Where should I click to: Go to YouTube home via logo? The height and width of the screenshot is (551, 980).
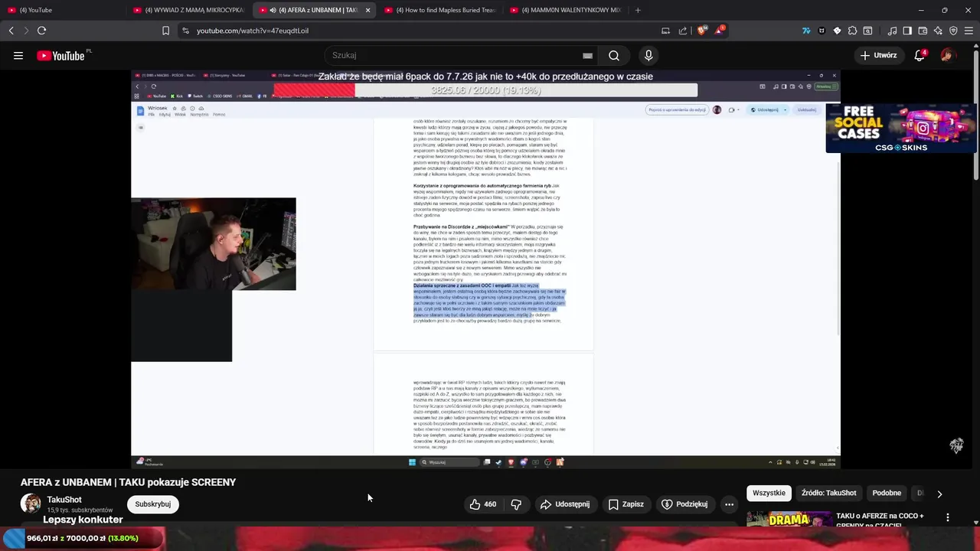coord(60,55)
